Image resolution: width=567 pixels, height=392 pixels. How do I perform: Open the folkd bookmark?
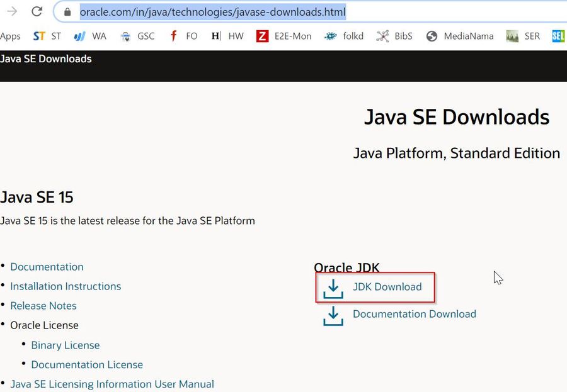pyautogui.click(x=344, y=36)
